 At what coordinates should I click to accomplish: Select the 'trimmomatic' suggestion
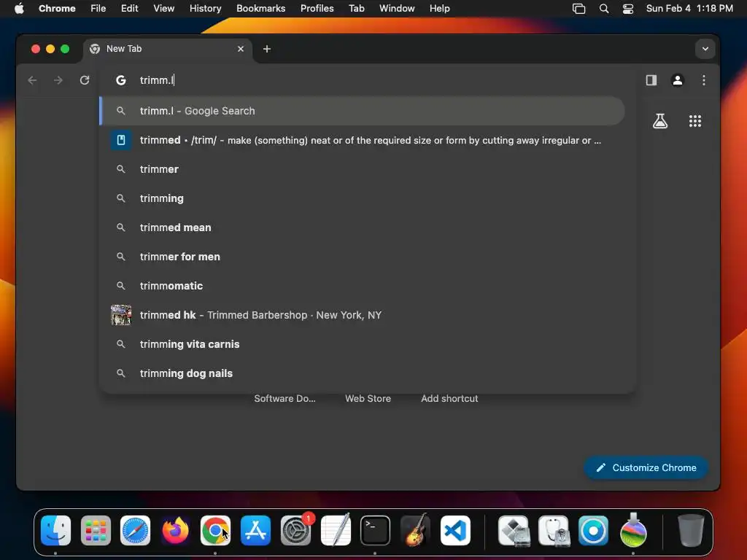point(362,286)
